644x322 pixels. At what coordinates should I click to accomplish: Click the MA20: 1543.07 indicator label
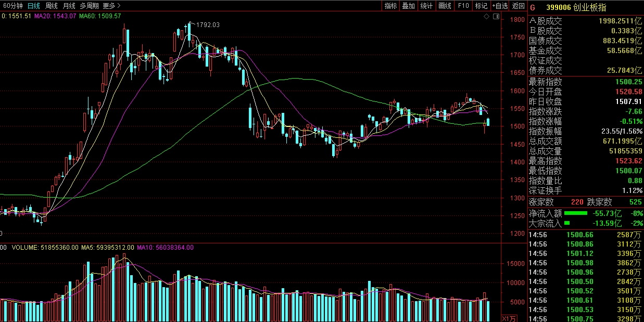[x=55, y=16]
